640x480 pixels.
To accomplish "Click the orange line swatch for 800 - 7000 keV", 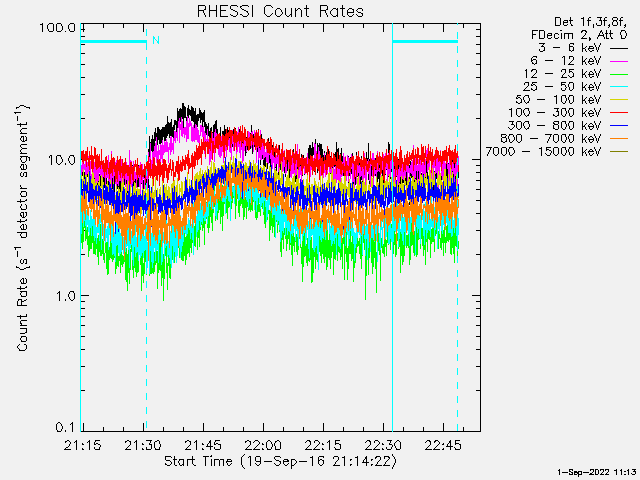I will [619, 139].
